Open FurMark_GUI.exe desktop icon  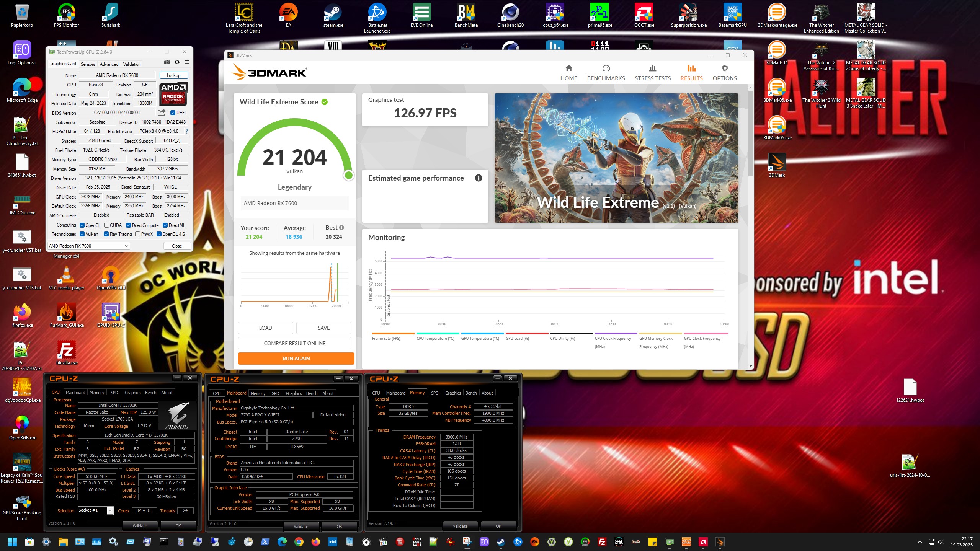coord(67,315)
